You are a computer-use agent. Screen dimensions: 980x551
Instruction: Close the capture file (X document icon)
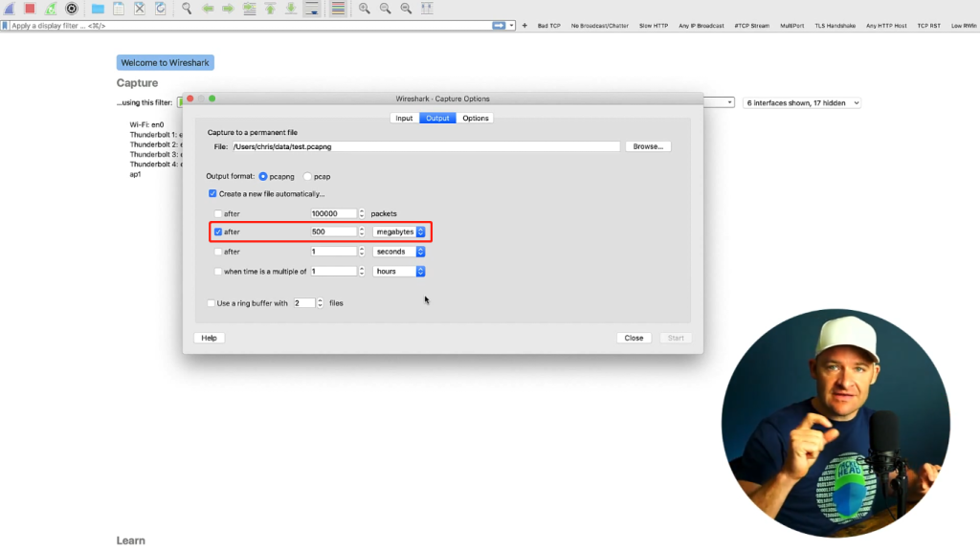(x=140, y=8)
